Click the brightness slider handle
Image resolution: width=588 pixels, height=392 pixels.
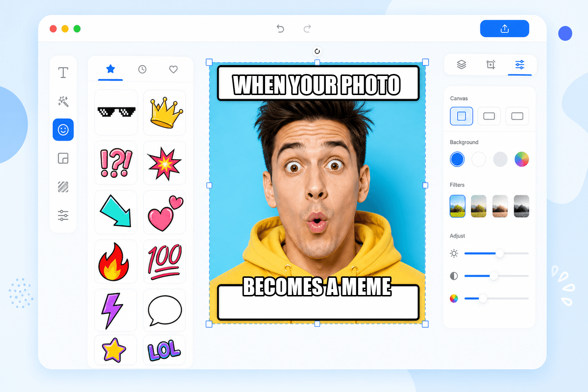(x=499, y=253)
